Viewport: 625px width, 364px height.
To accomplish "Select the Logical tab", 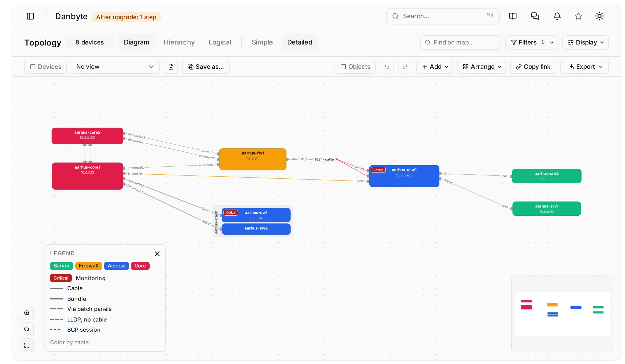I will (220, 42).
